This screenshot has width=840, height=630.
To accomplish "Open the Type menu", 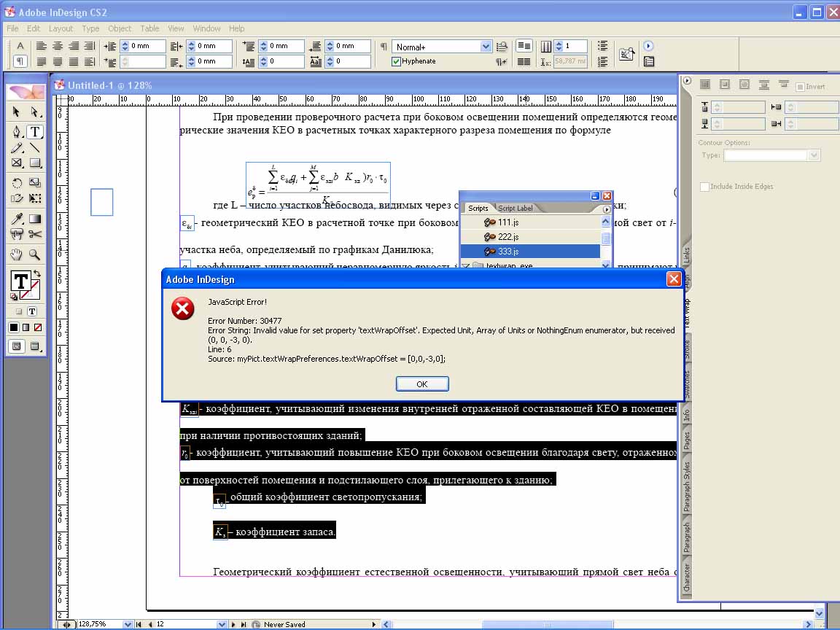I will click(90, 28).
